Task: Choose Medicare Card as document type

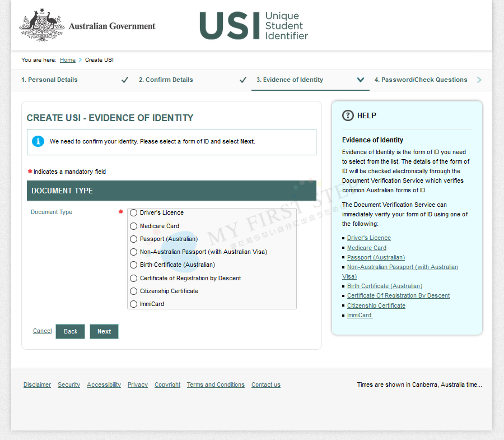Action: 133,226
